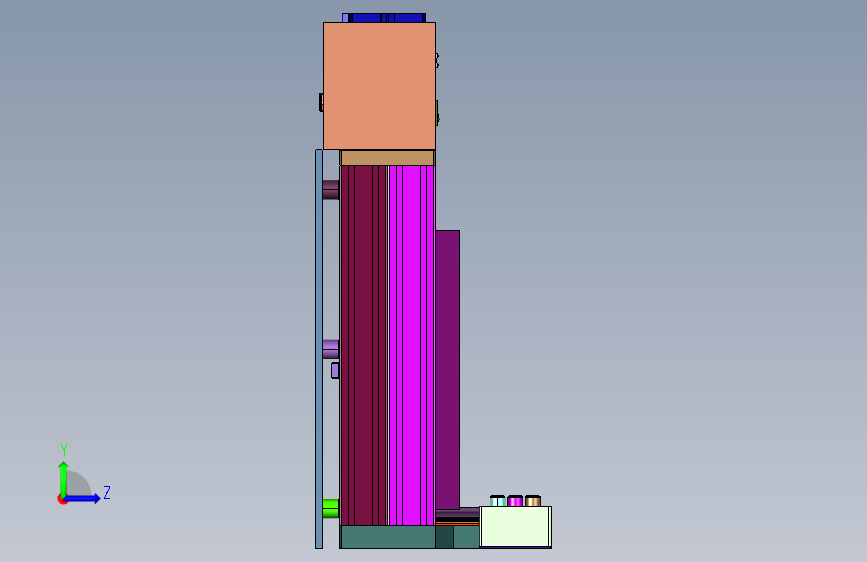Select the purple panel beside the magenta column

447,370
